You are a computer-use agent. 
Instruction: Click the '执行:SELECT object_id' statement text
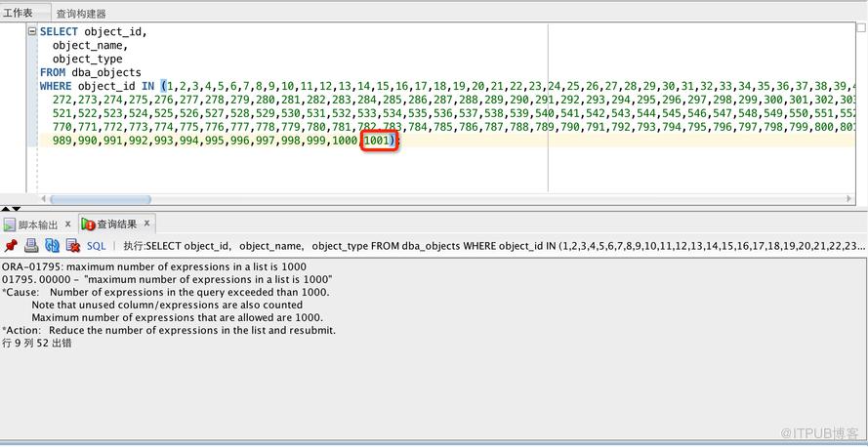(494, 246)
